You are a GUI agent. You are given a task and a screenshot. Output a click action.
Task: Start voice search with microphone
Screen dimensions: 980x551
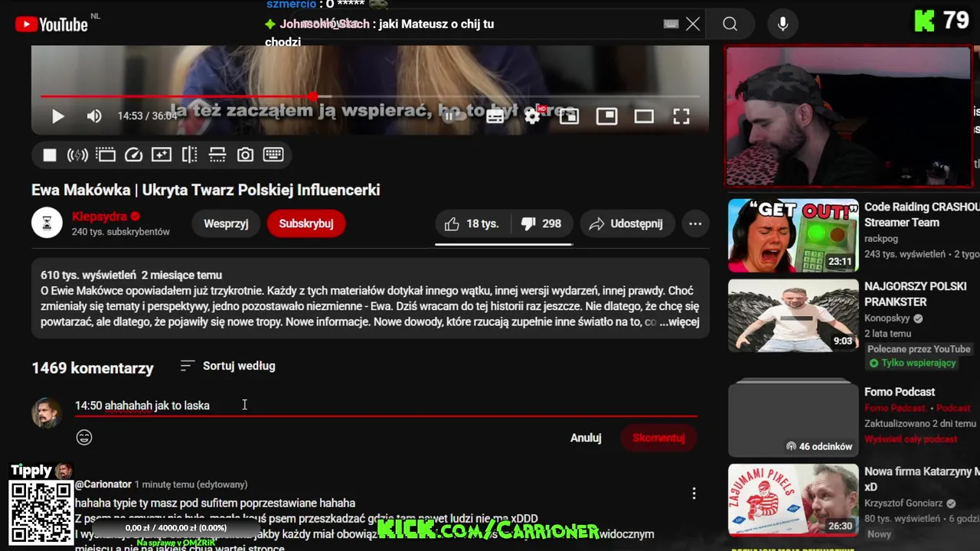pos(782,24)
